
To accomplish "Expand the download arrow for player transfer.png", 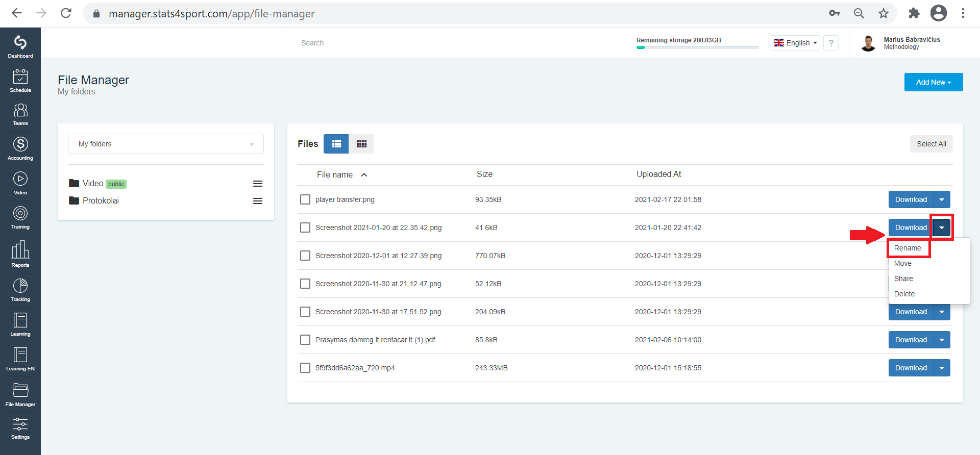I will click(942, 199).
